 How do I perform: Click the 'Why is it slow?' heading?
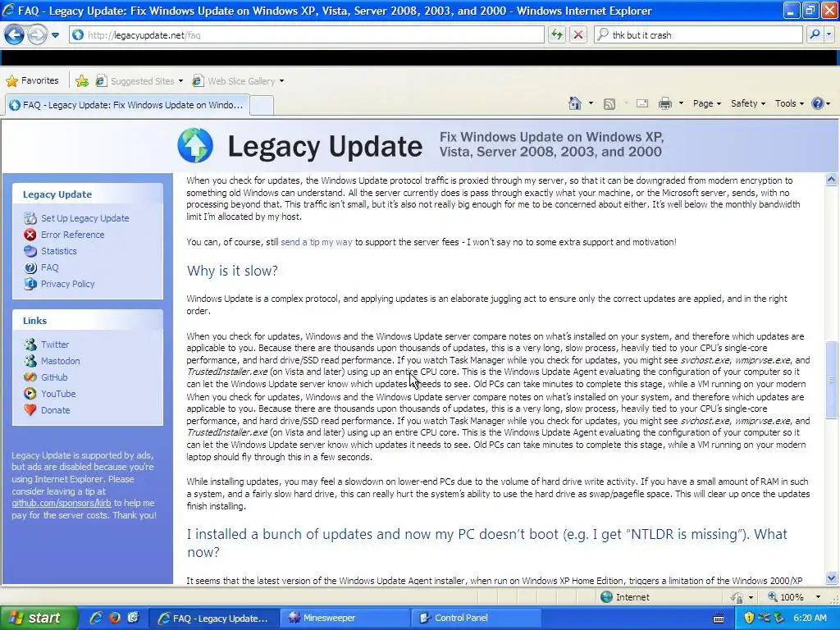232,271
